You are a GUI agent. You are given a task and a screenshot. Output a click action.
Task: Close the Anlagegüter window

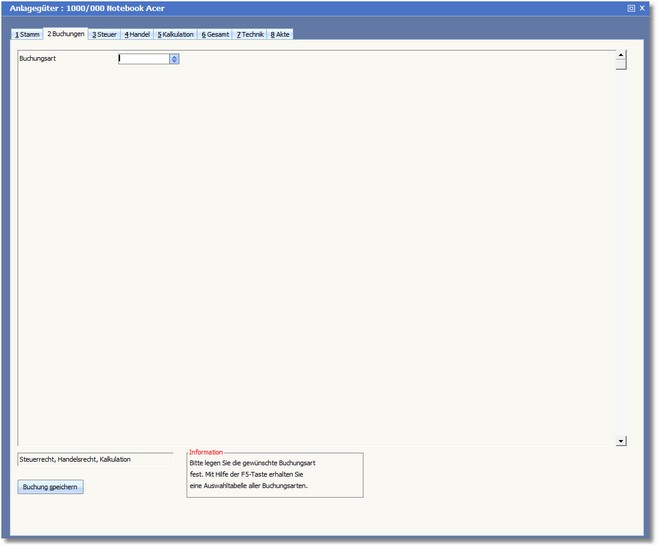tap(643, 8)
